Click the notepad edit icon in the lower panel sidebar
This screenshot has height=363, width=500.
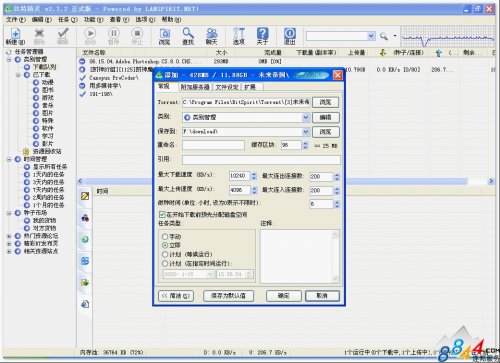coord(85,196)
